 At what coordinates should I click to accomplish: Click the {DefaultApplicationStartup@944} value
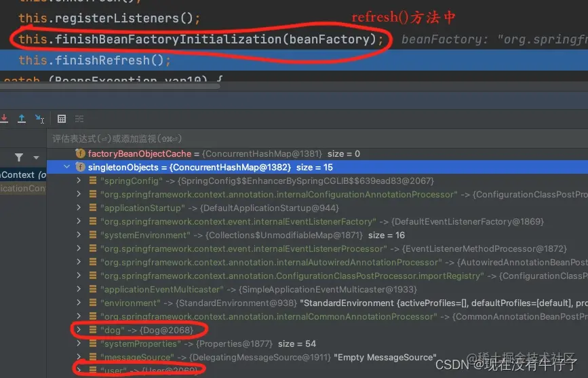coord(269,208)
